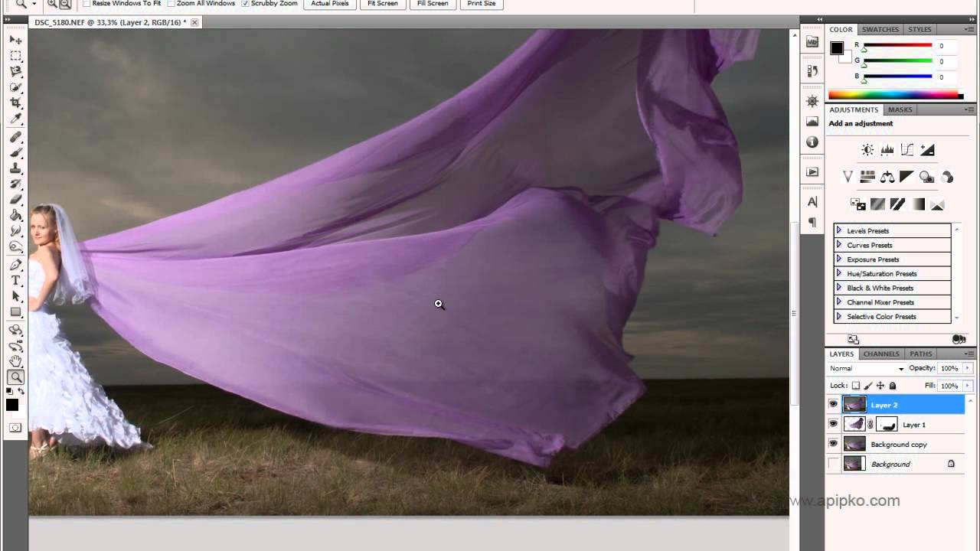Select the Dodge tool
980x551 pixels.
tap(15, 246)
